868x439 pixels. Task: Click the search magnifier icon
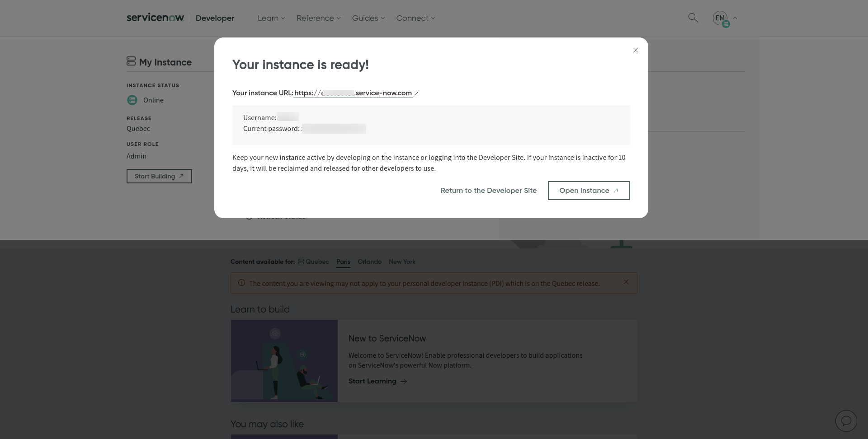693,18
